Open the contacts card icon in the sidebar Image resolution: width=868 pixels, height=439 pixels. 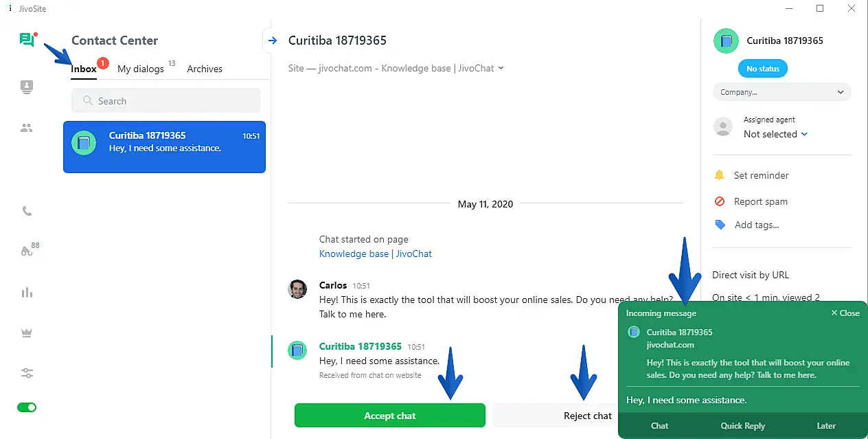coord(27,87)
